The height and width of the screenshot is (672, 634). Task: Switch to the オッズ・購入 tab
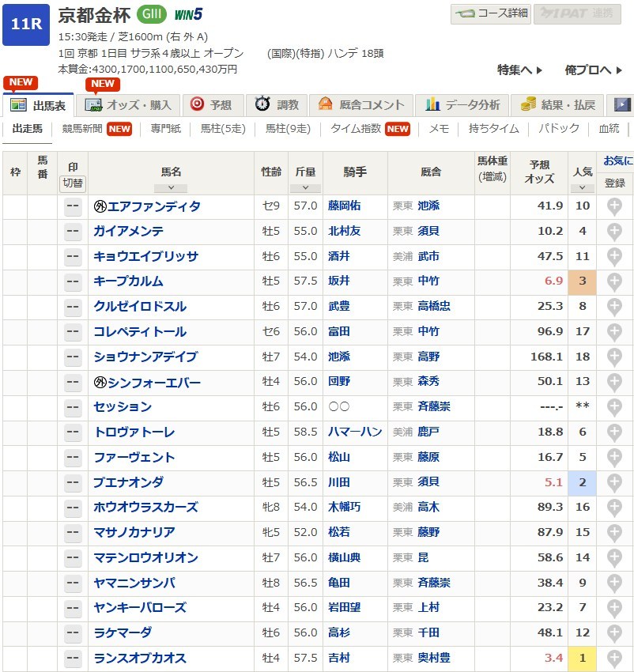coord(128,105)
